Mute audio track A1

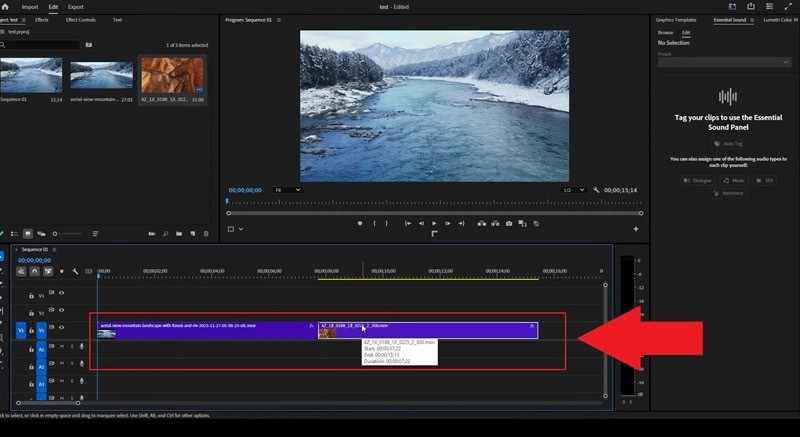tap(62, 347)
